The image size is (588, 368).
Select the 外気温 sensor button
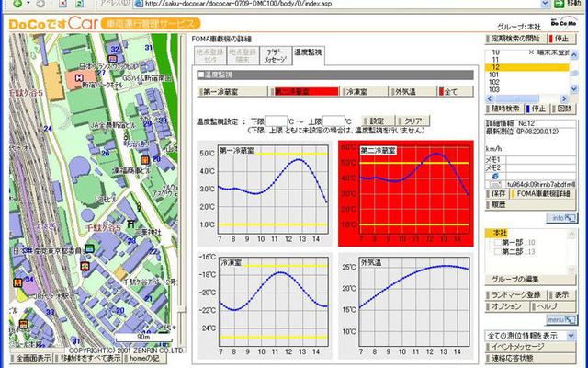point(413,91)
